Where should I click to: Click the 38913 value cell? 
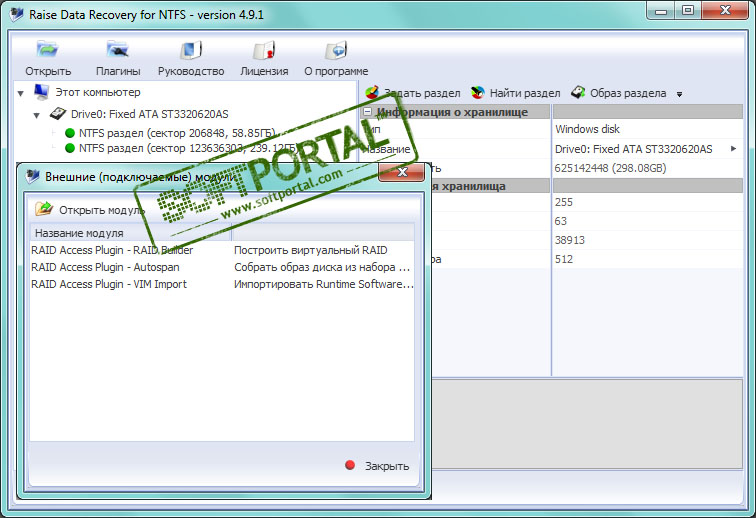click(x=648, y=240)
